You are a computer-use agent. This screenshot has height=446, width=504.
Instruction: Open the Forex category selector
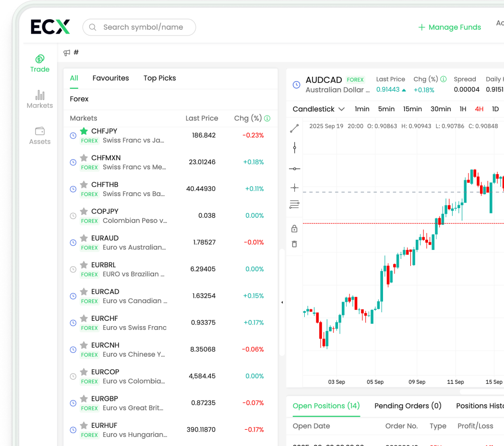[79, 99]
